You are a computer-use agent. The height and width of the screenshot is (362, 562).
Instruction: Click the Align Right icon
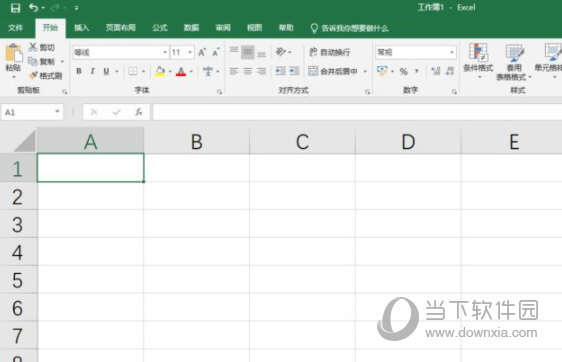[x=261, y=71]
